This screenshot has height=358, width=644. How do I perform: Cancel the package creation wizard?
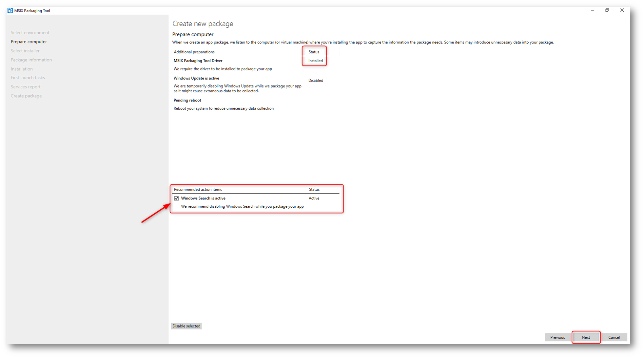[x=614, y=337]
